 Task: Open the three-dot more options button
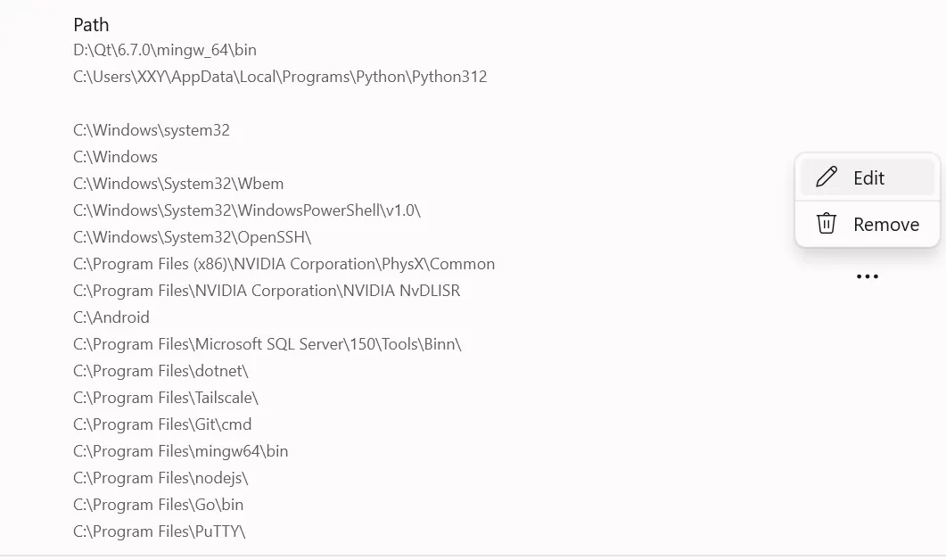pyautogui.click(x=867, y=276)
